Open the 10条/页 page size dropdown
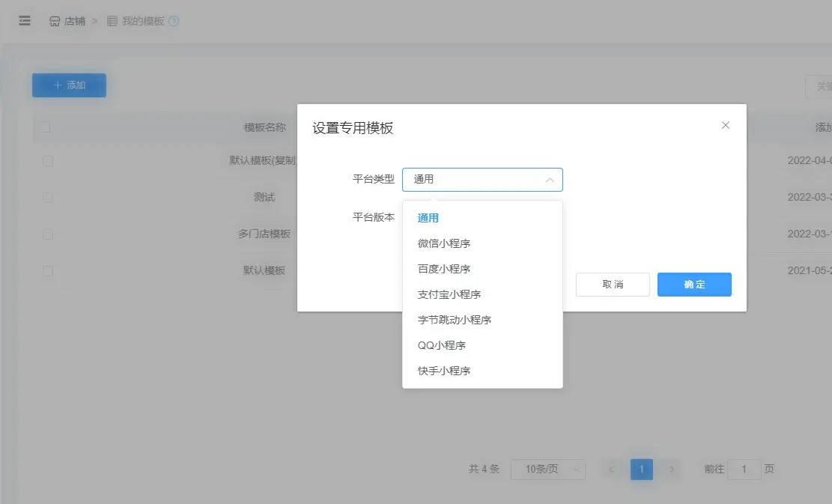Screen dimensions: 832x504 coord(547,470)
